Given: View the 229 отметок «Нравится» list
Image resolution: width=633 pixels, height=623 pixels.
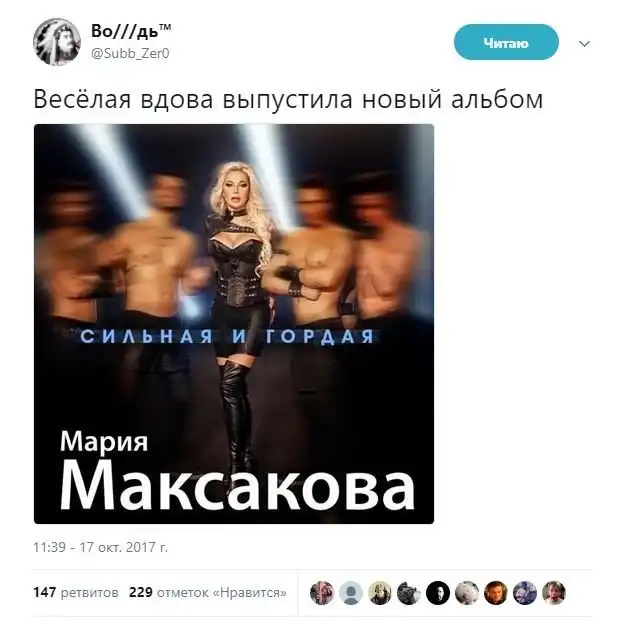Looking at the screenshot, I should click(x=208, y=592).
